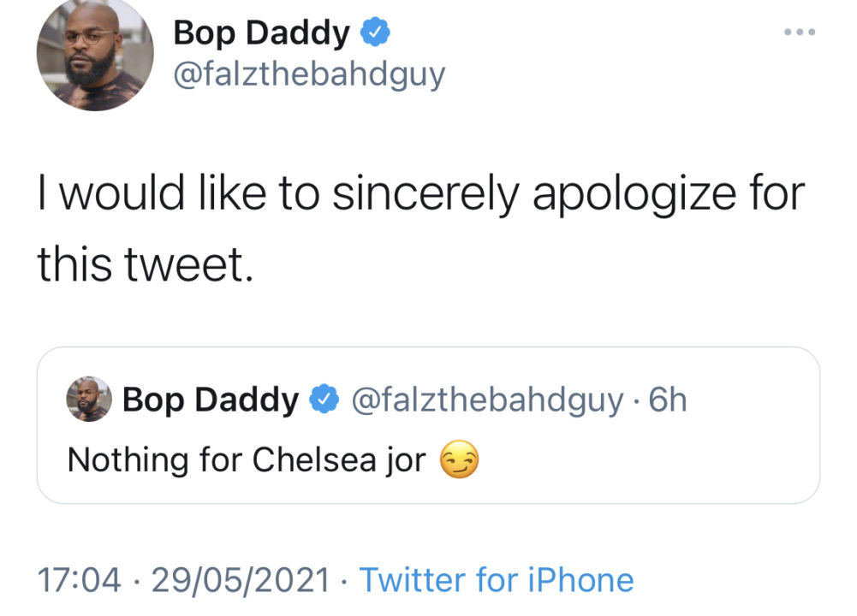
Task: Click the @falzthebahdguy handle in the quoted tweet
Action: click(x=487, y=400)
